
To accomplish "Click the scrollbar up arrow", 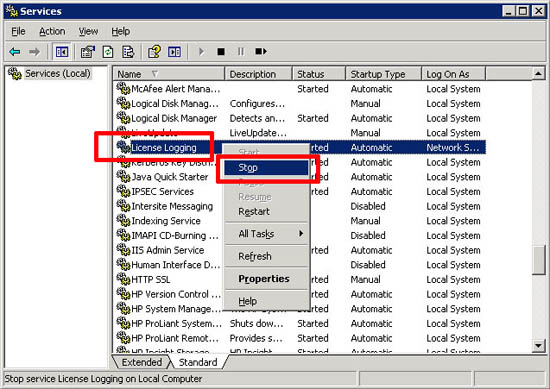I will pyautogui.click(x=538, y=73).
